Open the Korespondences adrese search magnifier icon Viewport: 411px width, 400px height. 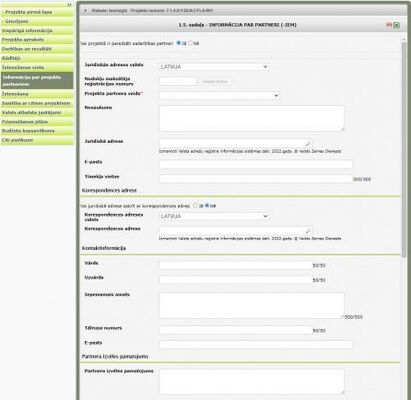[x=308, y=231]
